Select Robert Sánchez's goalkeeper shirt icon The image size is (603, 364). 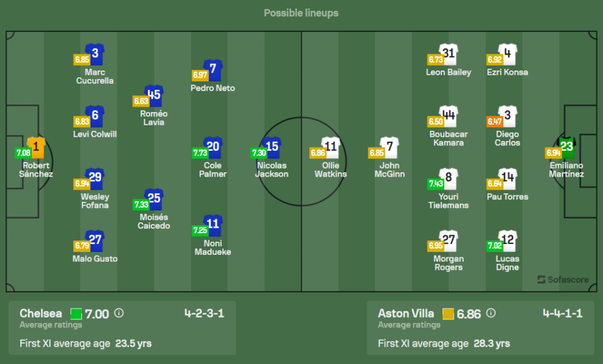tap(36, 146)
